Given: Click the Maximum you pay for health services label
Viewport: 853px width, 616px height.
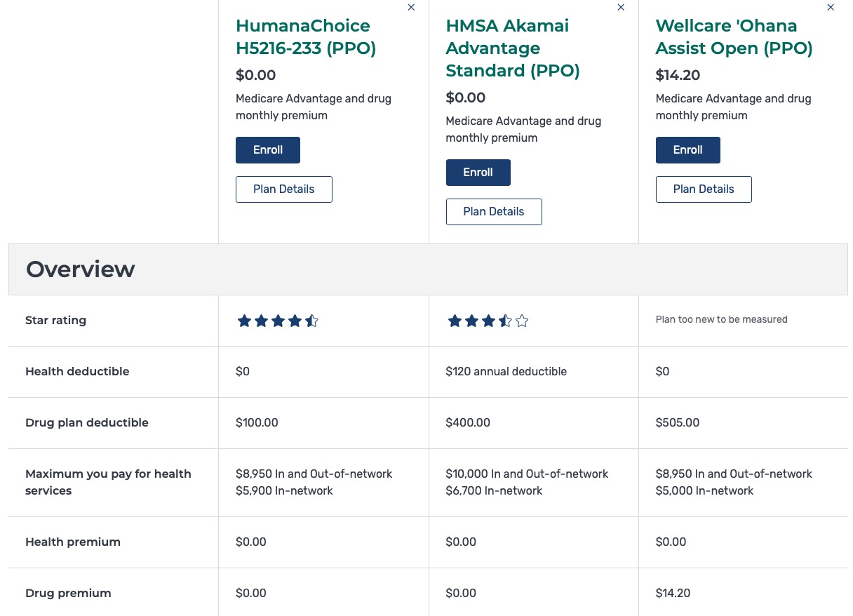Looking at the screenshot, I should tap(108, 483).
